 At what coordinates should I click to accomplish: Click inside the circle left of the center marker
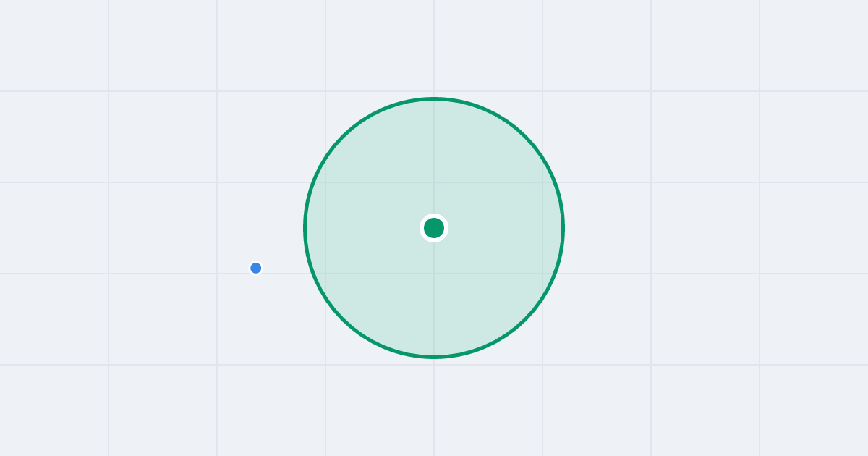pos(369,228)
